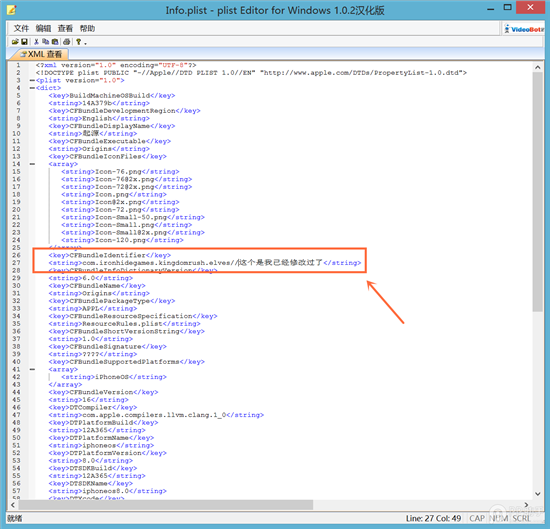Click the Save toolbar icon
Screen dimensions: 550x529
(24, 42)
